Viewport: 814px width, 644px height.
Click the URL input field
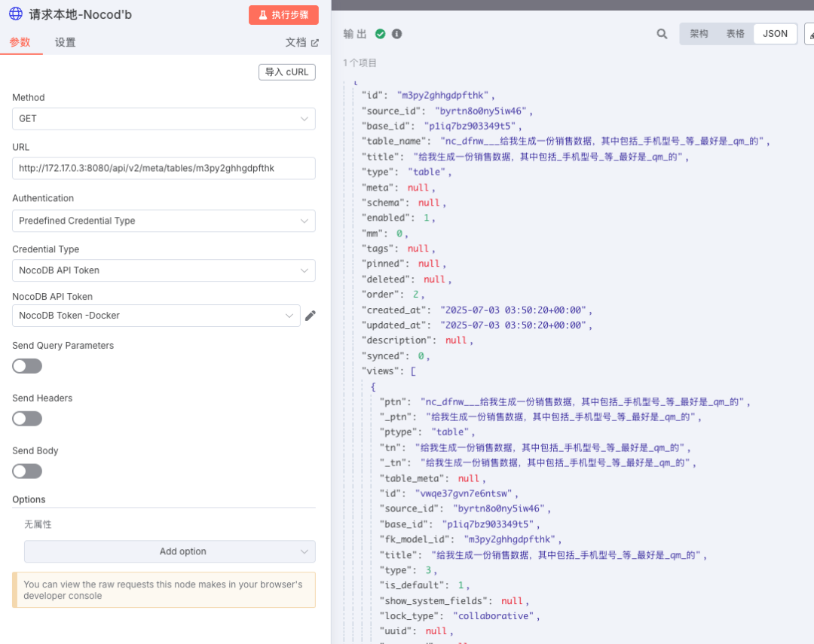pyautogui.click(x=164, y=168)
